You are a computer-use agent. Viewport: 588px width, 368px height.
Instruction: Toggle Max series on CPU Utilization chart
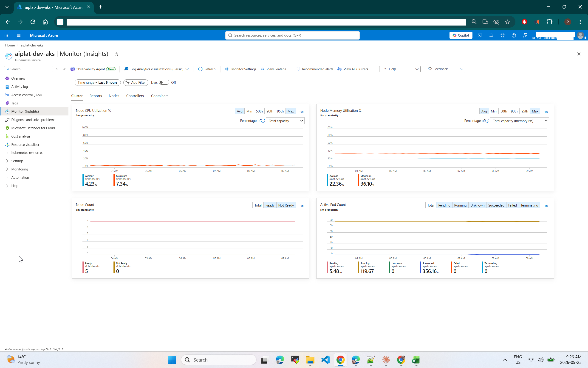291,111
